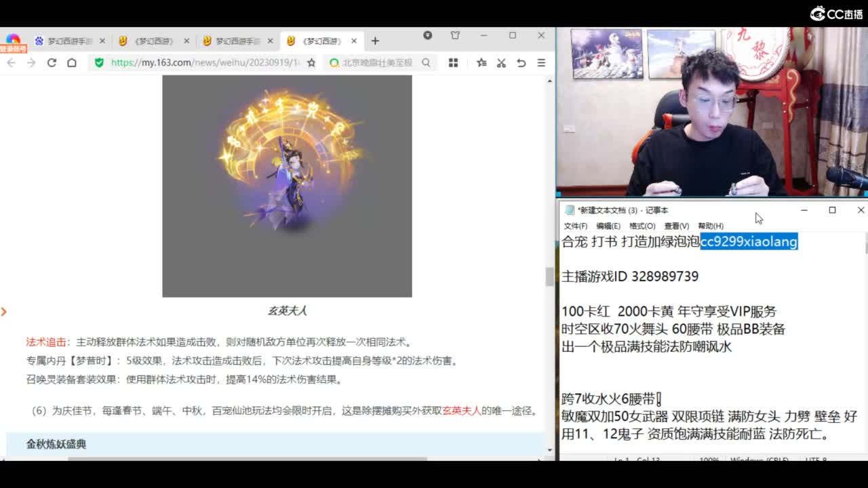Open the favorites list icon

click(481, 62)
